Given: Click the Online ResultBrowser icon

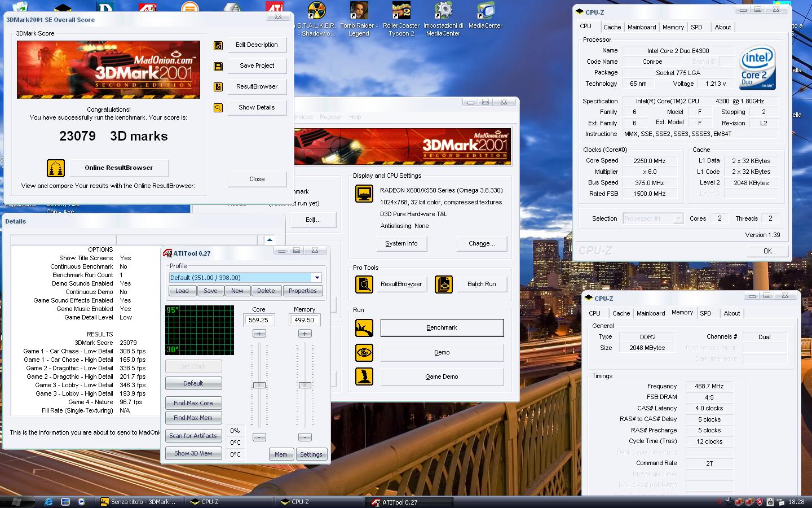Looking at the screenshot, I should click(56, 168).
